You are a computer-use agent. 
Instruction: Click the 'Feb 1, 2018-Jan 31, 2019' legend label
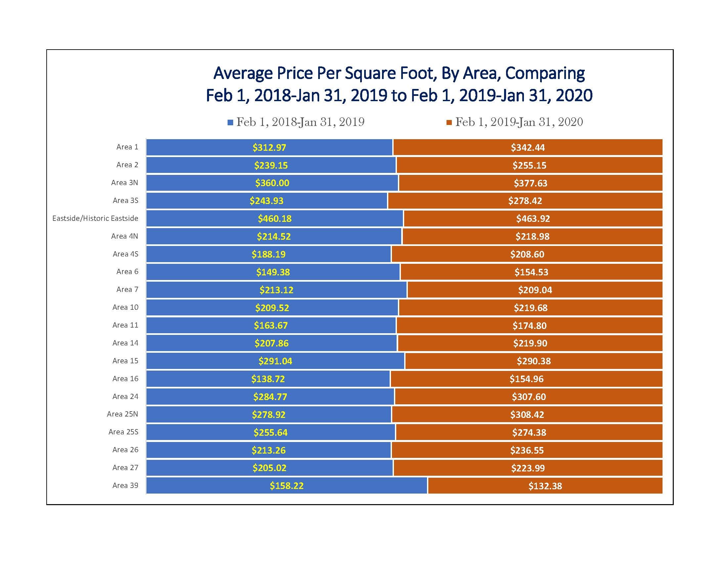(300, 122)
